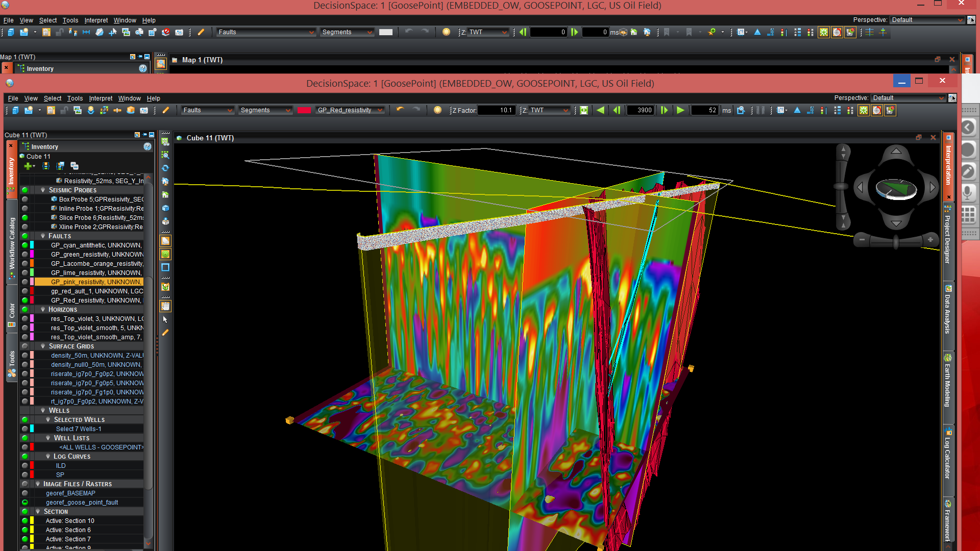This screenshot has width=980, height=551.
Task: Step one slice forward
Action: (664, 110)
